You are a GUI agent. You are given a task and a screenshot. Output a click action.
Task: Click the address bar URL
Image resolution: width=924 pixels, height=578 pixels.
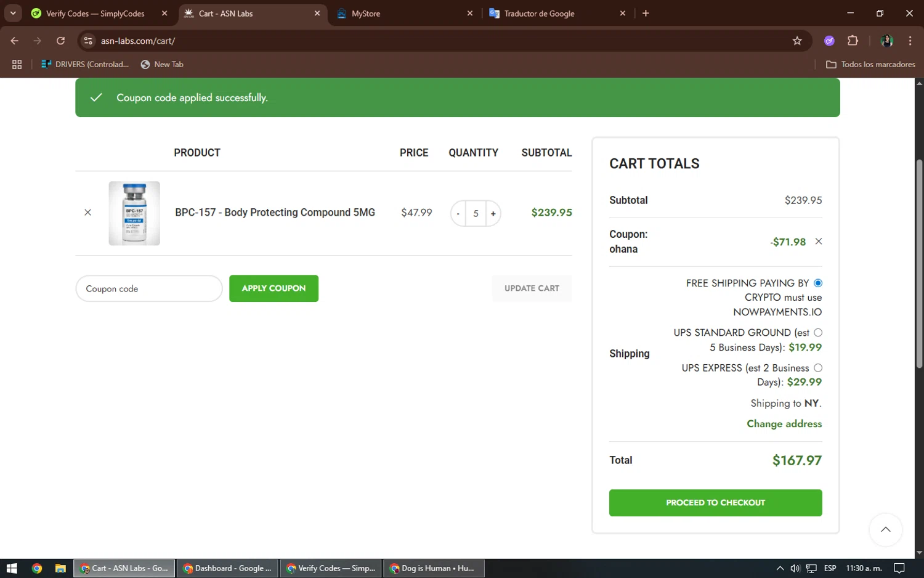tap(138, 41)
